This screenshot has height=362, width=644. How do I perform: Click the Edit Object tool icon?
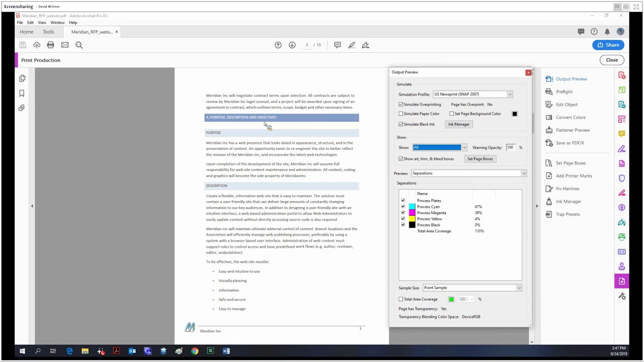point(549,105)
